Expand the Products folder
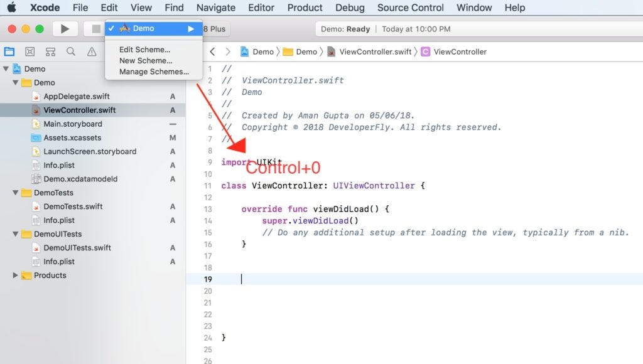Screen dimensions: 643x364 click(15, 275)
